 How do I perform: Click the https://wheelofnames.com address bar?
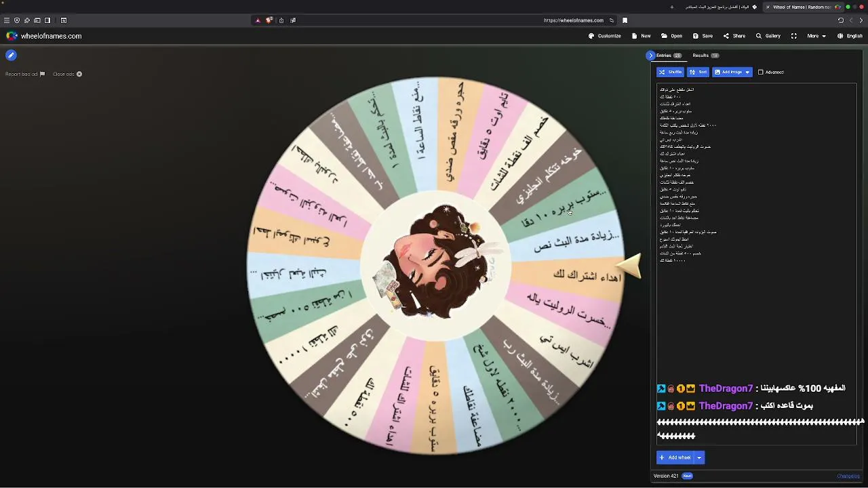pos(574,20)
